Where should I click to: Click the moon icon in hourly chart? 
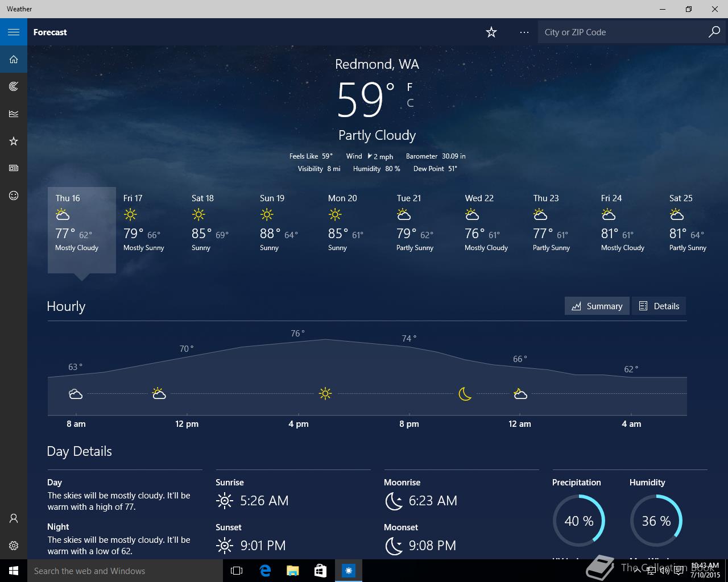(x=465, y=393)
